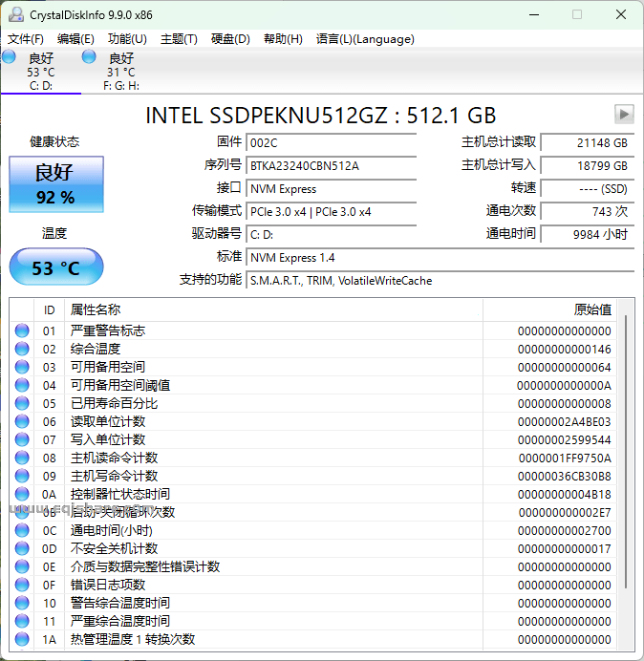The image size is (644, 661).
Task: Open the 帮助(H) menu
Action: click(283, 39)
